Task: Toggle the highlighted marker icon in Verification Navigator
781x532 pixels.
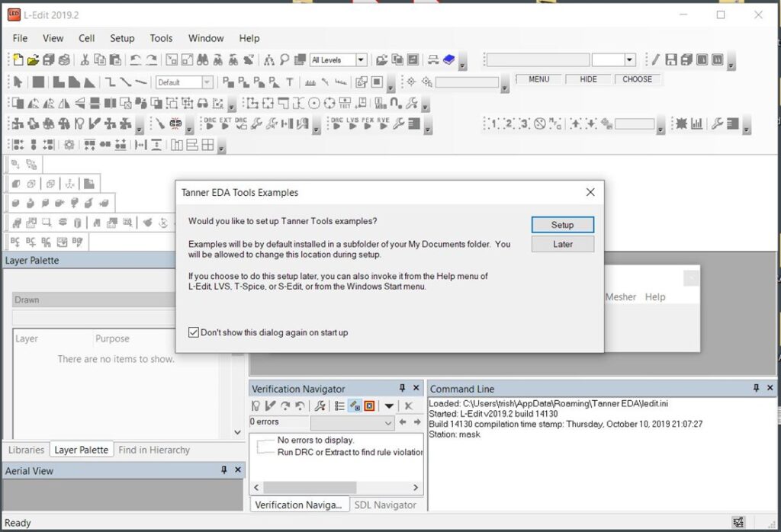Action: click(355, 405)
